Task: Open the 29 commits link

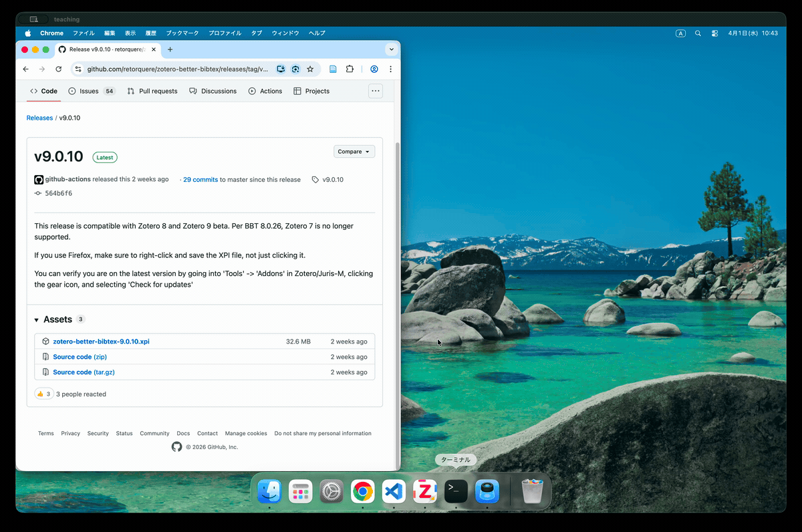Action: coord(200,180)
